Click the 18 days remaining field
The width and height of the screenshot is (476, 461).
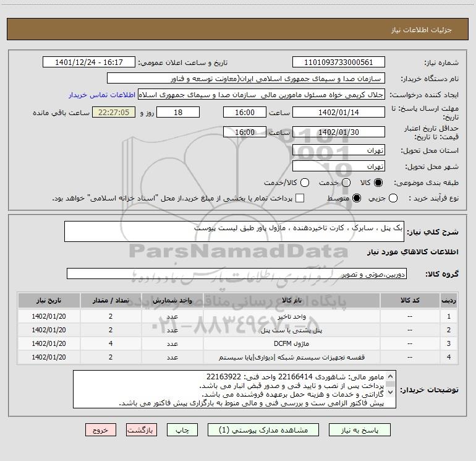pos(178,112)
